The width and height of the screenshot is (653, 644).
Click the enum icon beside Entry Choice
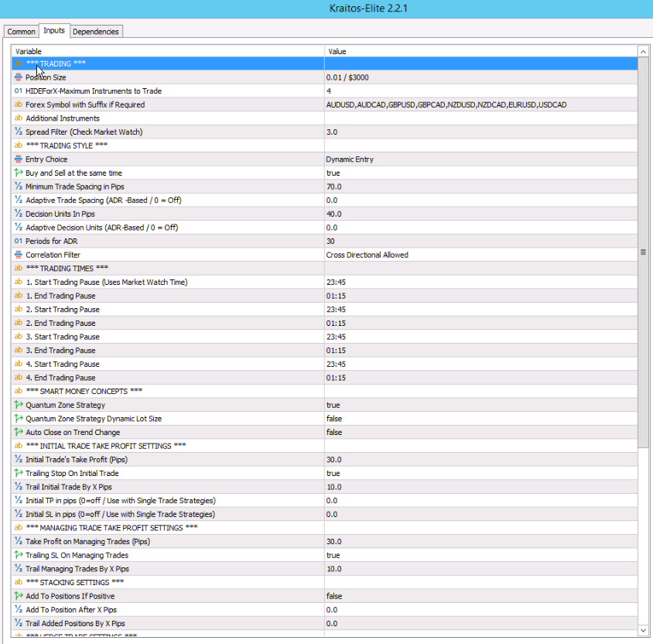pos(19,159)
